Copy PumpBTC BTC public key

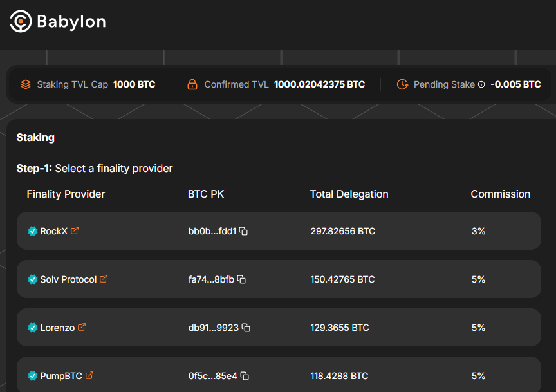tap(245, 376)
